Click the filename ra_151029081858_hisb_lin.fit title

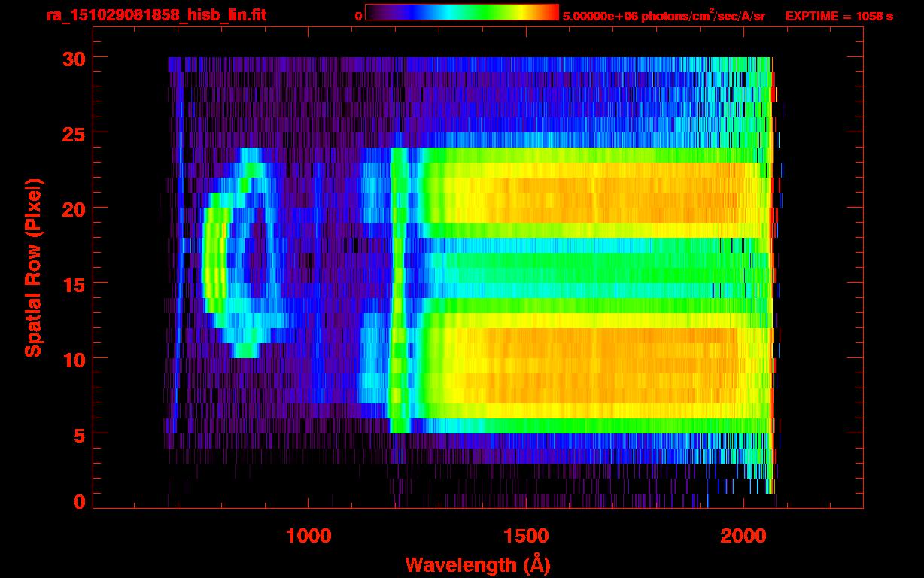pyautogui.click(x=156, y=15)
